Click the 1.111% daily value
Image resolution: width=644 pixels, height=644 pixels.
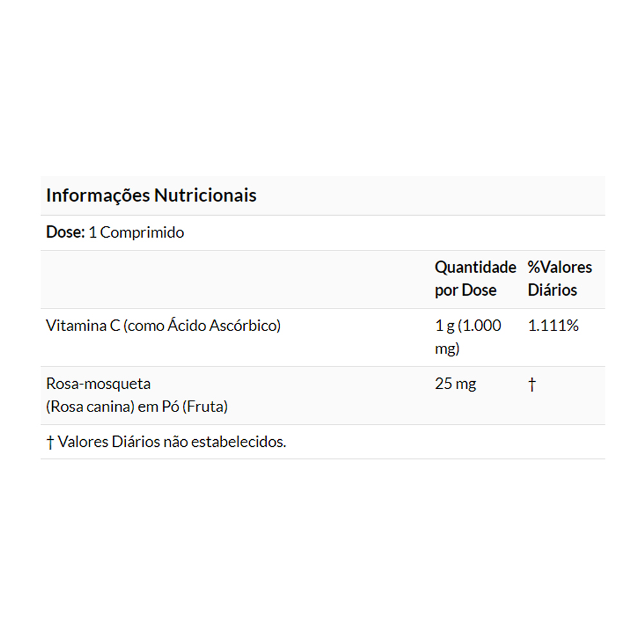[x=553, y=326]
